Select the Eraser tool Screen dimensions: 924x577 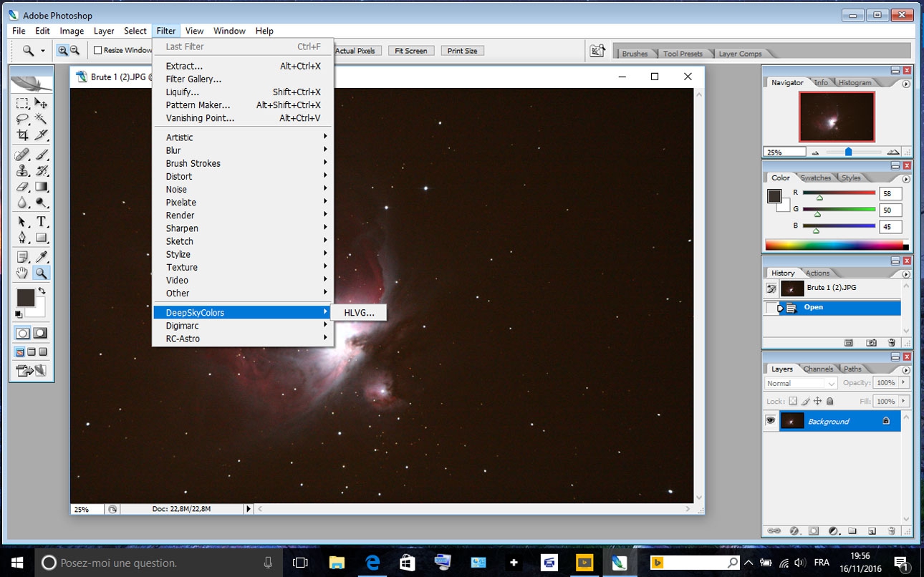22,187
